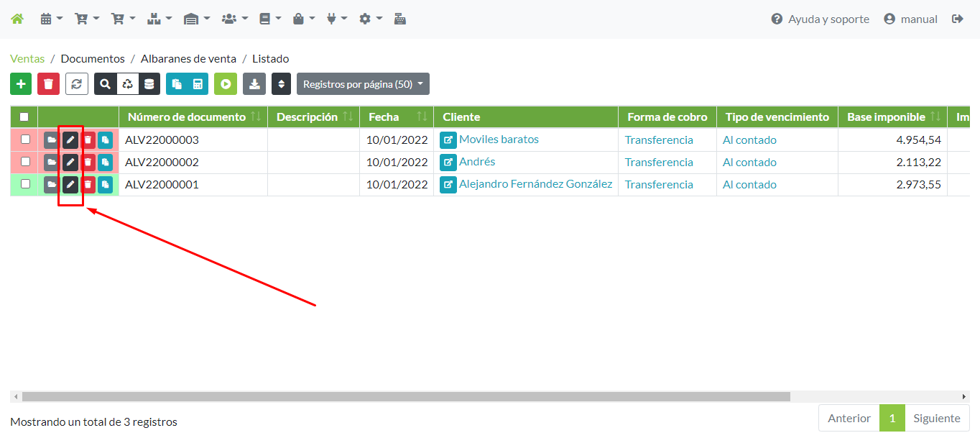Tick the checkbox for ALV22000001

click(x=25, y=184)
